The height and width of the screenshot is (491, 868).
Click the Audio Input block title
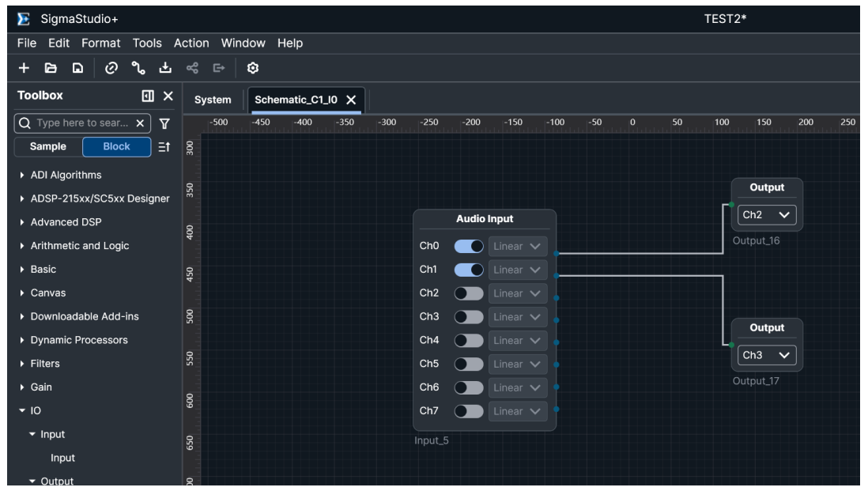485,219
